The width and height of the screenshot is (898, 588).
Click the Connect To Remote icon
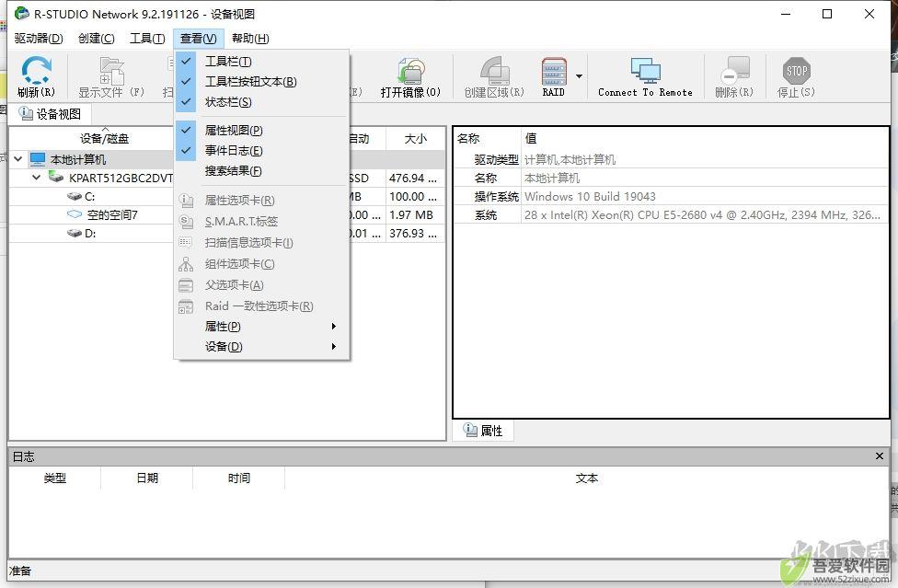[646, 71]
